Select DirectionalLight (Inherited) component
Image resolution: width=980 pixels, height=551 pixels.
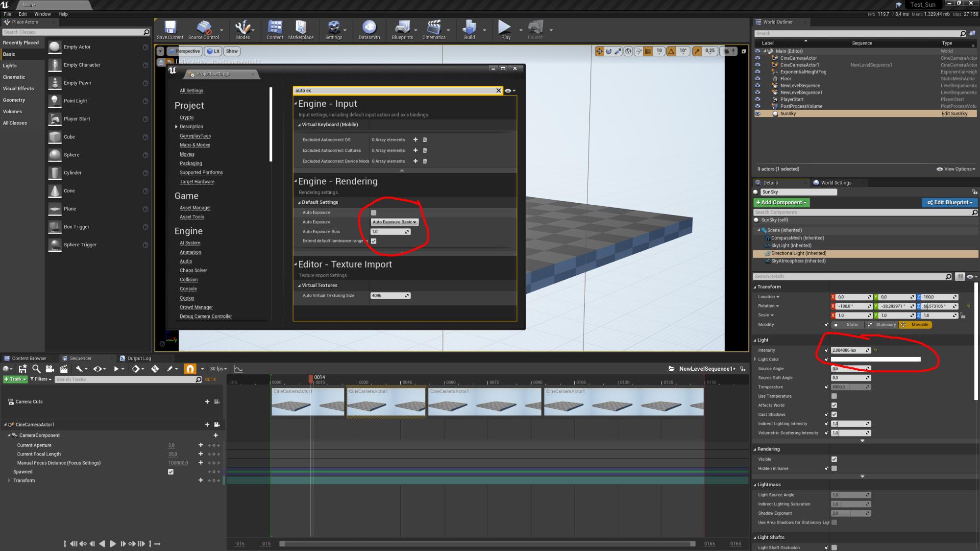pos(798,253)
